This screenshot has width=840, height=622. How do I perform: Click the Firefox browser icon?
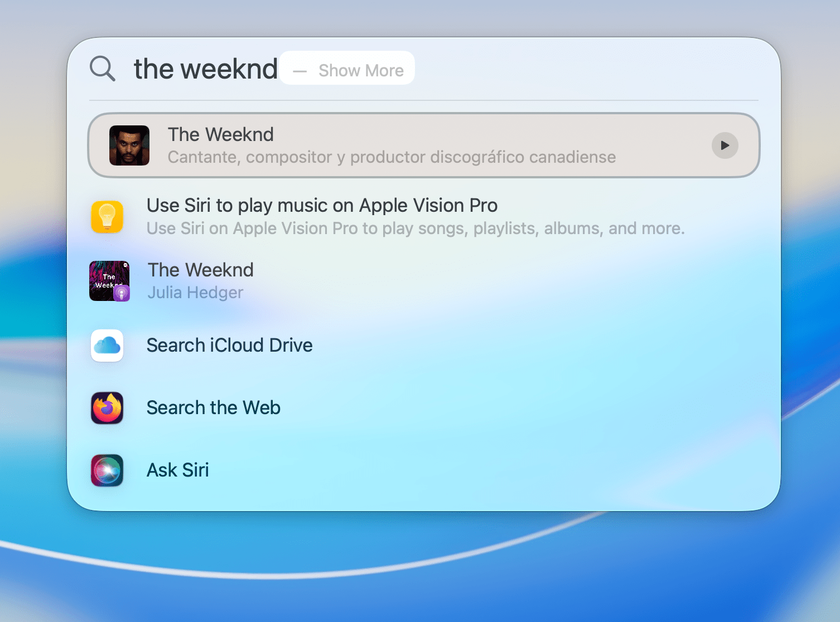(x=107, y=408)
